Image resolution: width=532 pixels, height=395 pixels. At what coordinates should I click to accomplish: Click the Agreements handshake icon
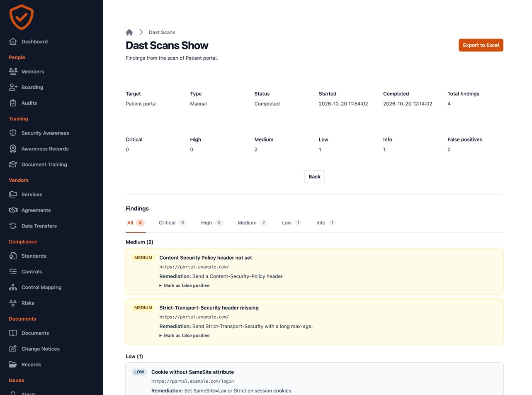13,210
